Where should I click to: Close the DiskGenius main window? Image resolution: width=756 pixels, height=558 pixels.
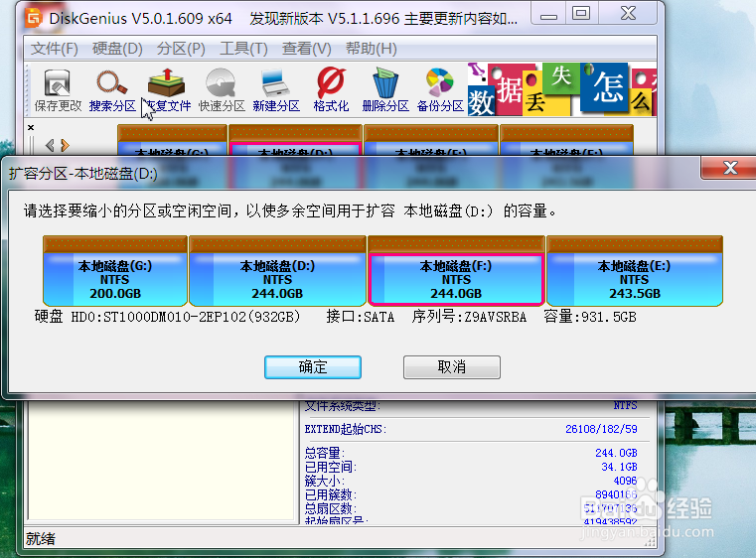(628, 14)
